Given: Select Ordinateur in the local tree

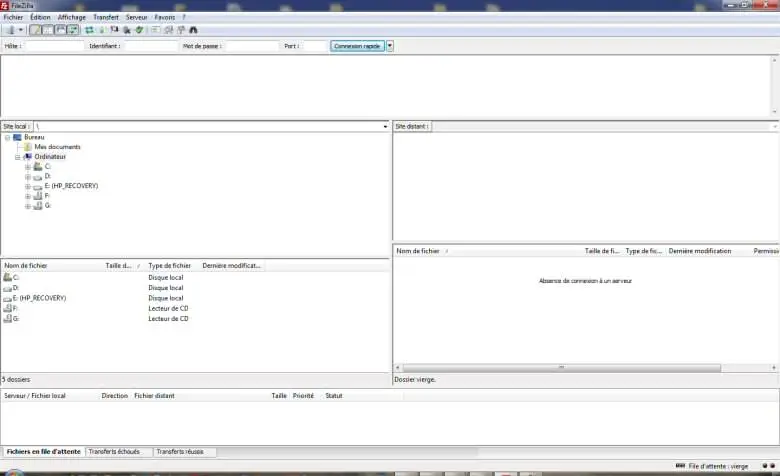Looking at the screenshot, I should tap(50, 157).
